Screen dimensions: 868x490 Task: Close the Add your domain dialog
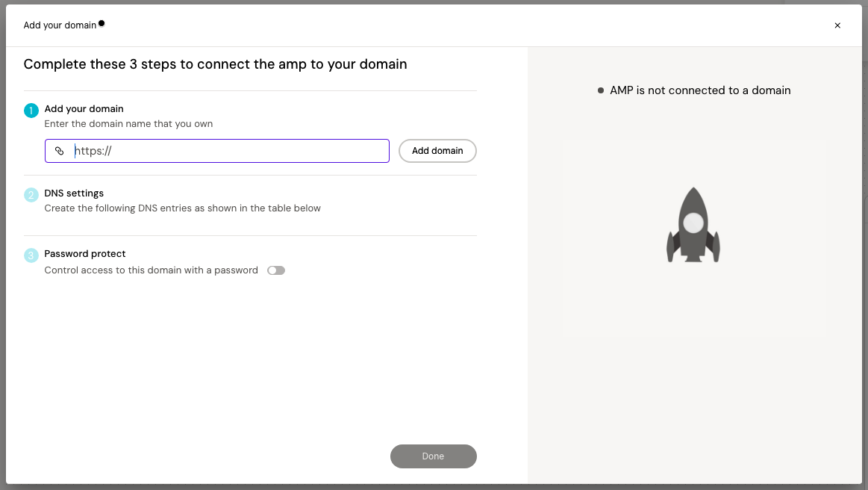point(837,25)
